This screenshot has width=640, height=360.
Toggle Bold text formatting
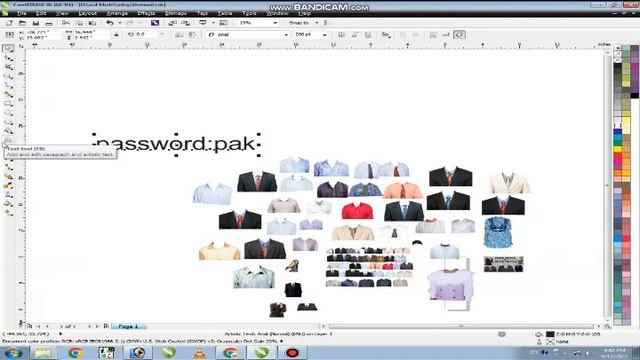pos(341,35)
